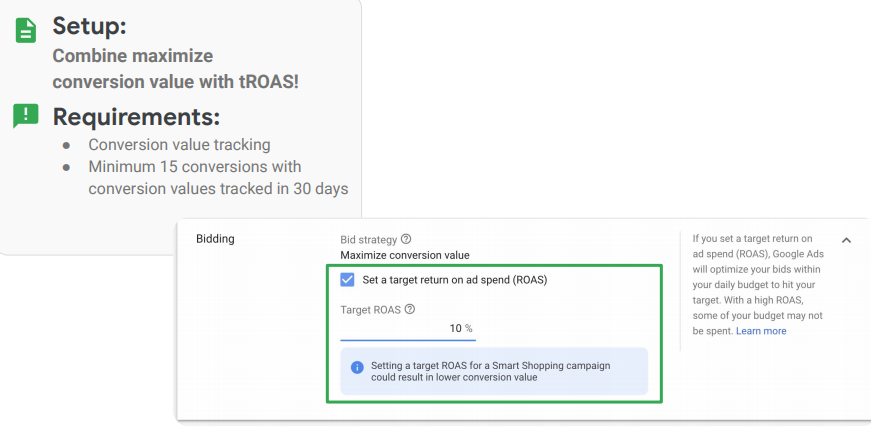This screenshot has height=426, width=871.
Task: Click the Combine maximize conversion value subtitle
Action: click(175, 69)
